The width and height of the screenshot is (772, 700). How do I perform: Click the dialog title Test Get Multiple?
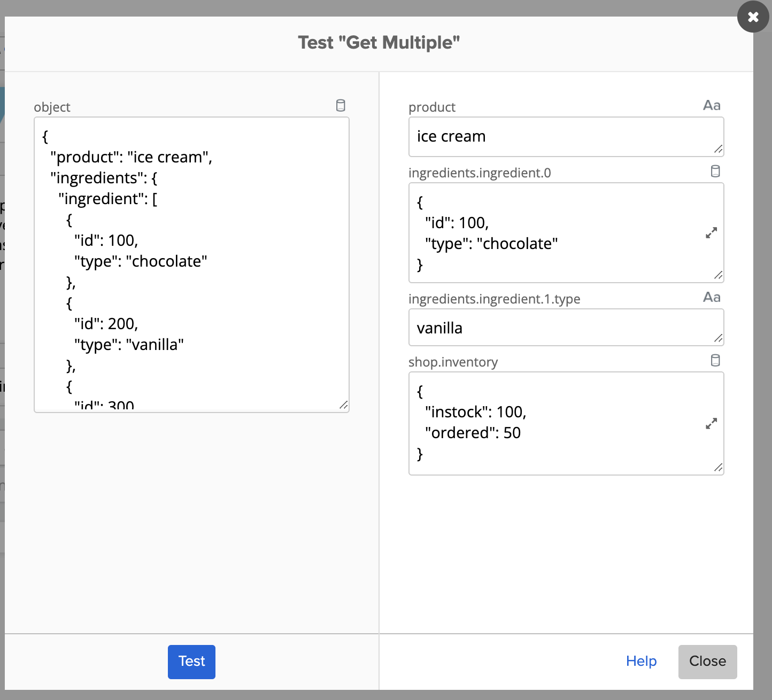point(379,42)
